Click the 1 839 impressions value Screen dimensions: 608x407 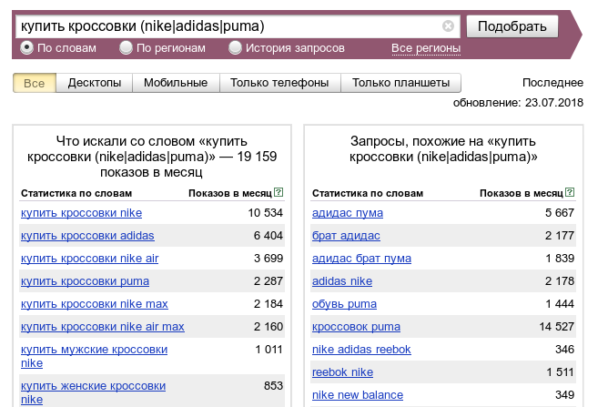[560, 259]
